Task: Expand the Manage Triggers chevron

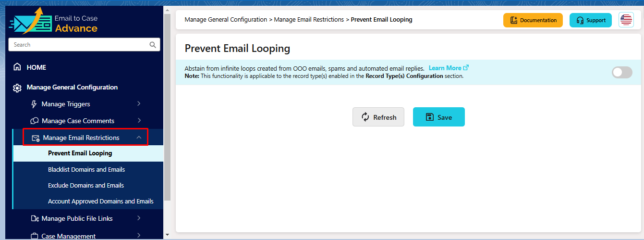Action: pyautogui.click(x=139, y=104)
